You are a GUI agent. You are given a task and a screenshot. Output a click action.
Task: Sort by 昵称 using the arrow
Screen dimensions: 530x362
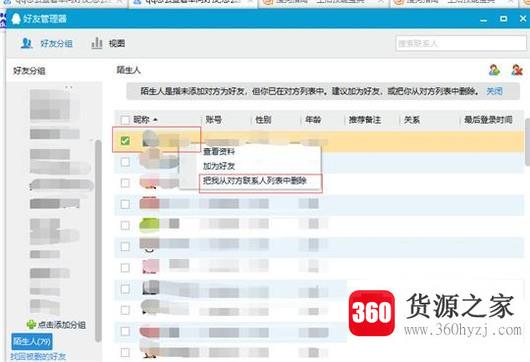pyautogui.click(x=155, y=120)
